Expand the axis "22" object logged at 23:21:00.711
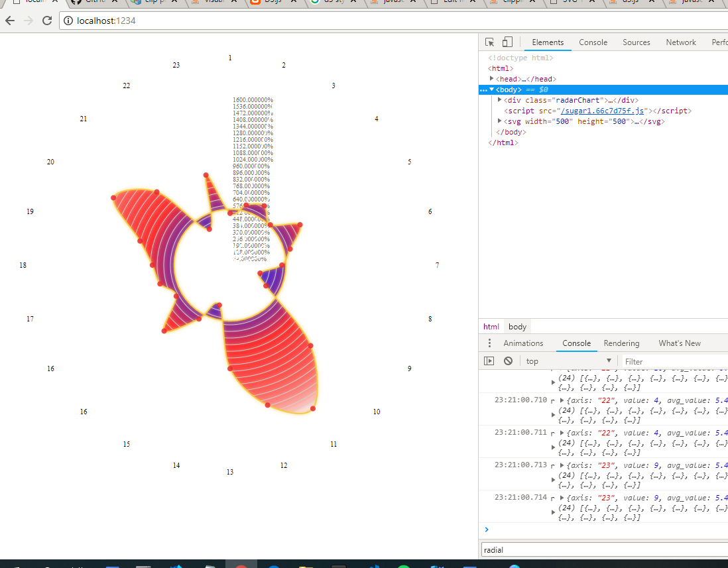 point(562,433)
